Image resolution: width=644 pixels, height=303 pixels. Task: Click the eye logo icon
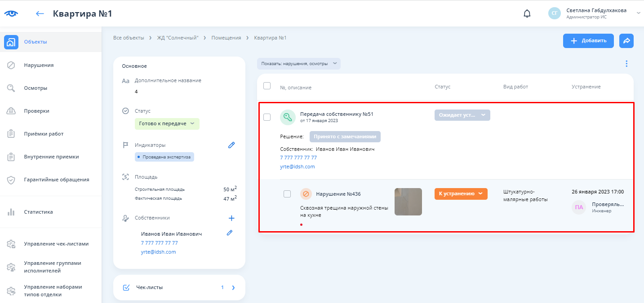point(11,13)
